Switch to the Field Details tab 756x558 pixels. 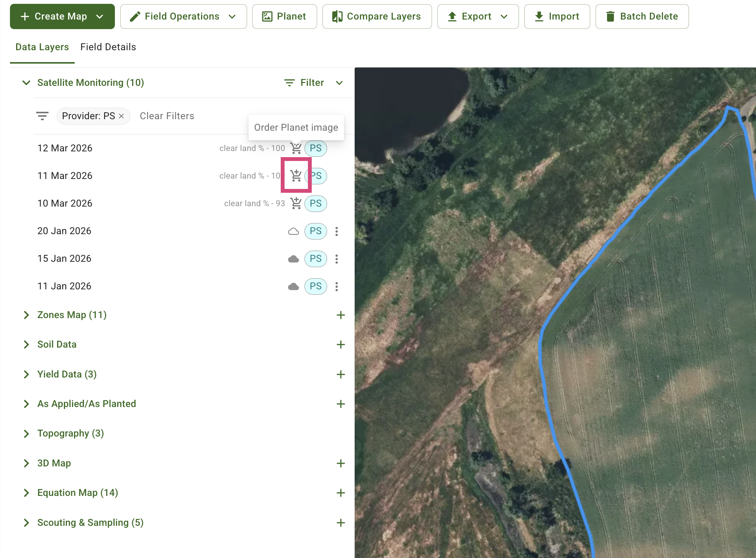[x=108, y=47]
